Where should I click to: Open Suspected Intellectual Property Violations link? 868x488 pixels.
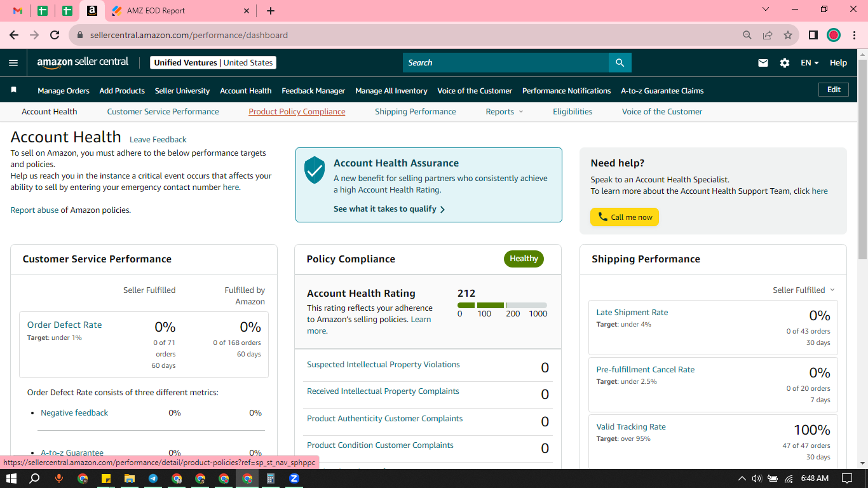pos(383,365)
